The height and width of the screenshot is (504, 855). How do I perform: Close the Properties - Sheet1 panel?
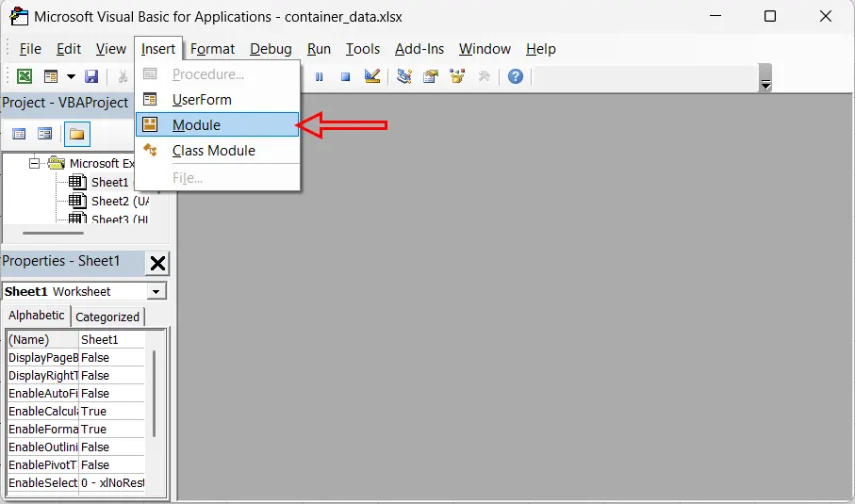[158, 263]
